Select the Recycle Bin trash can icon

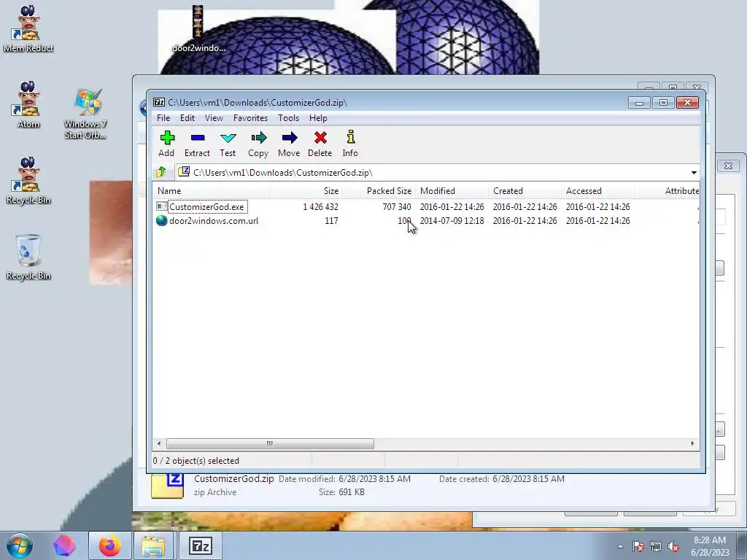tap(28, 257)
